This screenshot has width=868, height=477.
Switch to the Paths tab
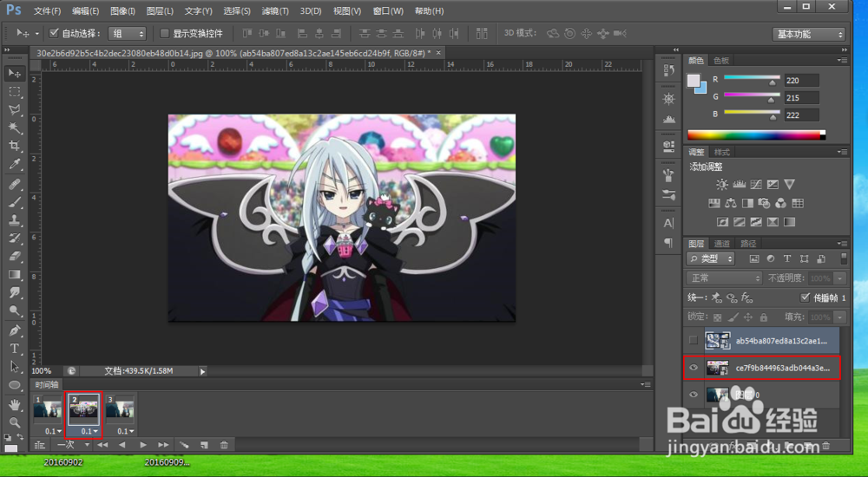pos(748,243)
